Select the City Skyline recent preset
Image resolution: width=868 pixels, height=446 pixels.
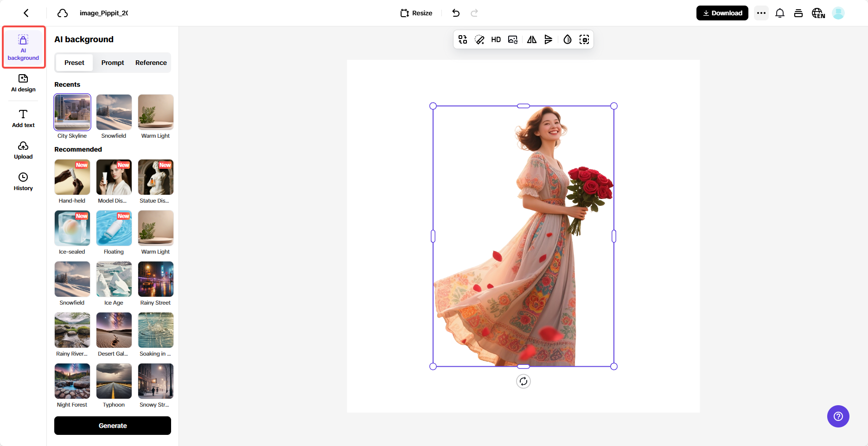click(72, 112)
